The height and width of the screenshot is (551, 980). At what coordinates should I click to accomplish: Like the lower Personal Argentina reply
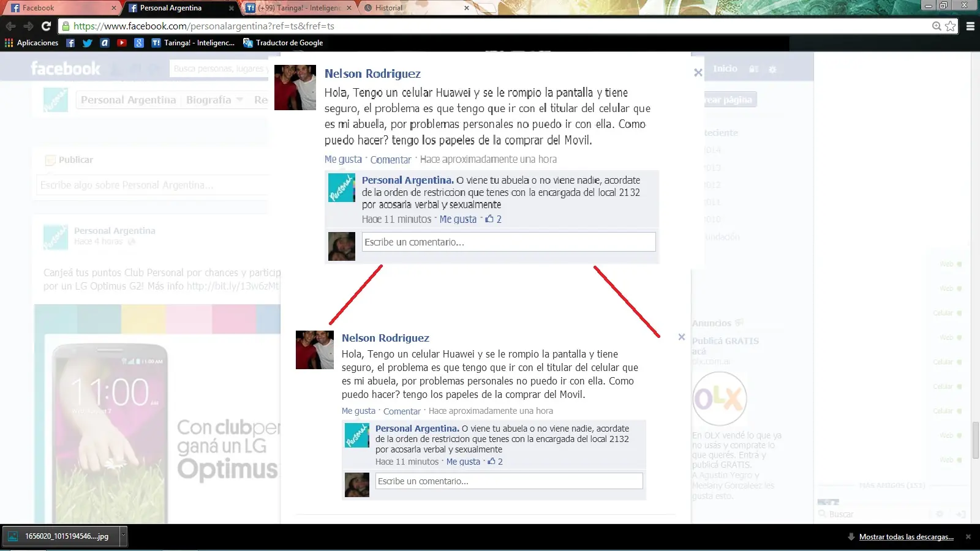(x=463, y=462)
